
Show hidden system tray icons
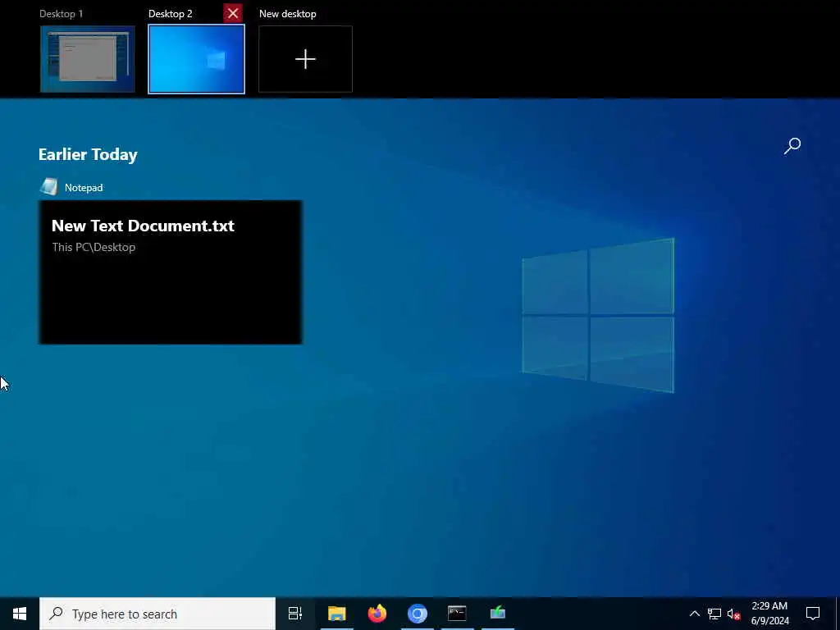pos(694,614)
